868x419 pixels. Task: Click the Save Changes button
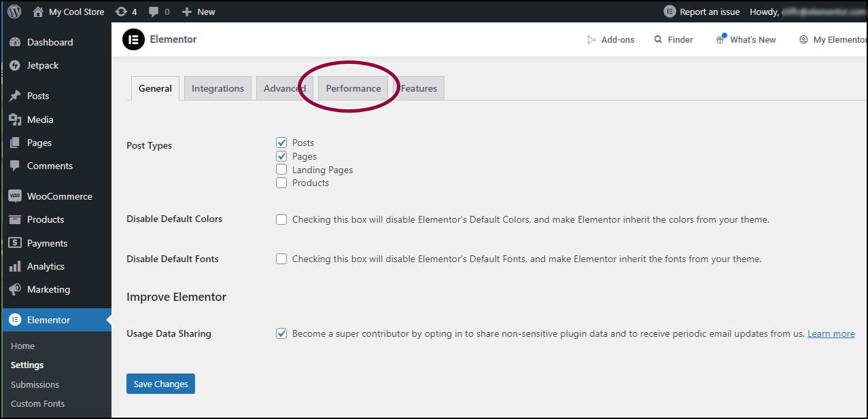[161, 384]
